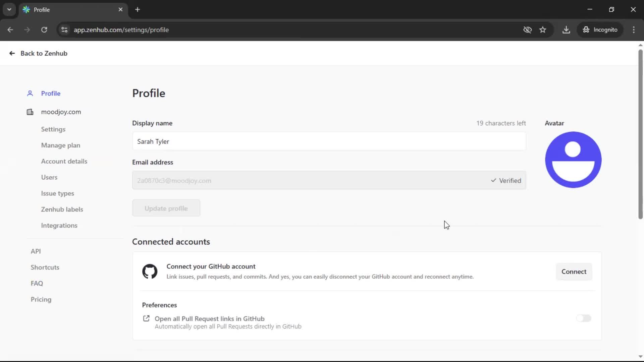
Task: Click the third-party cookies blocked eye icon
Action: tap(527, 30)
